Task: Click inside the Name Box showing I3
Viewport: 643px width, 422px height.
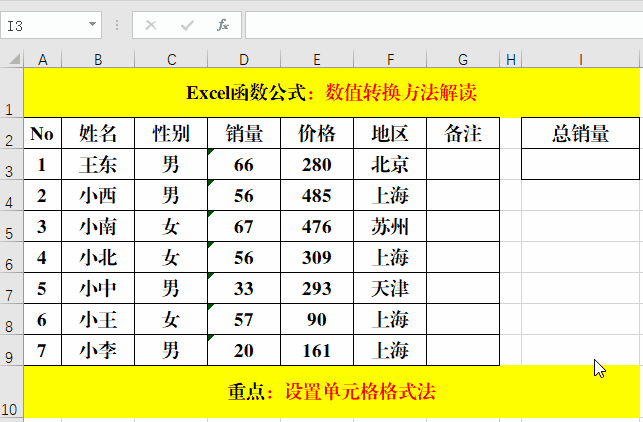Action: (x=43, y=25)
